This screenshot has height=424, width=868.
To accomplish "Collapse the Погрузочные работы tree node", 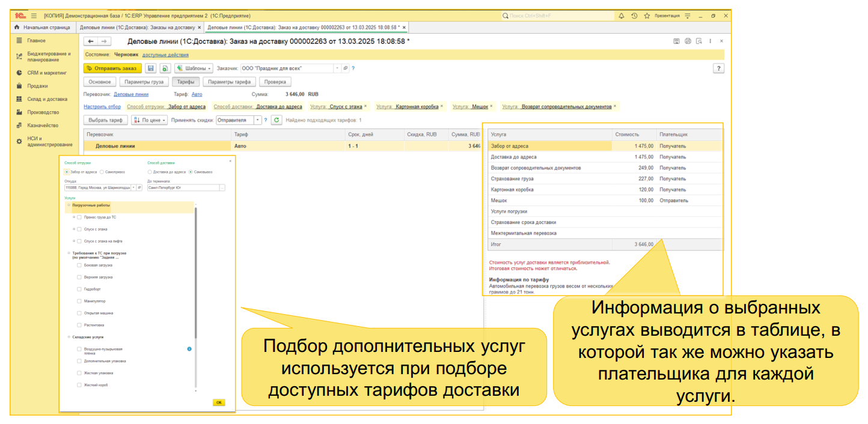I will pos(69,205).
